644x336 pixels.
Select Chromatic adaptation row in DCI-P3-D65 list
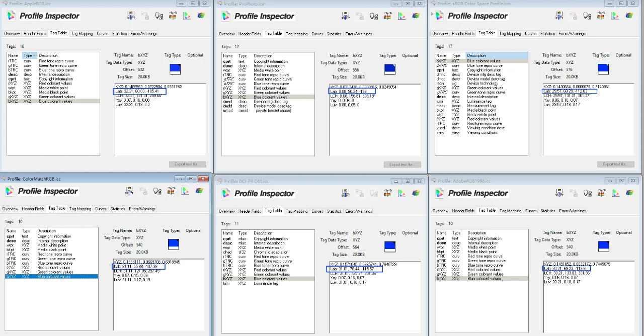[268, 252]
